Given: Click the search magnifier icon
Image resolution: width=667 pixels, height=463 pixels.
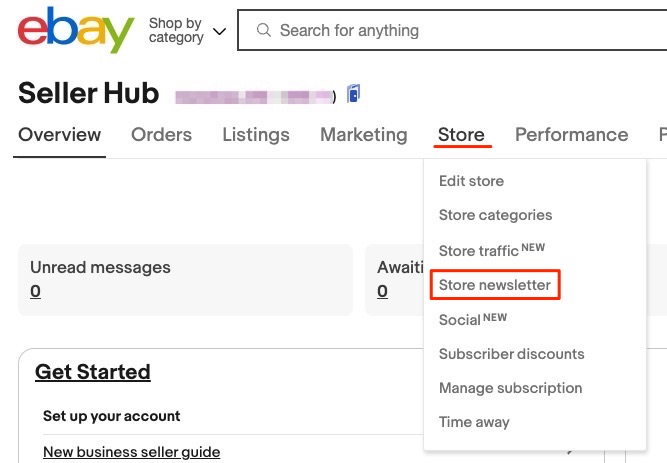Looking at the screenshot, I should 264,30.
